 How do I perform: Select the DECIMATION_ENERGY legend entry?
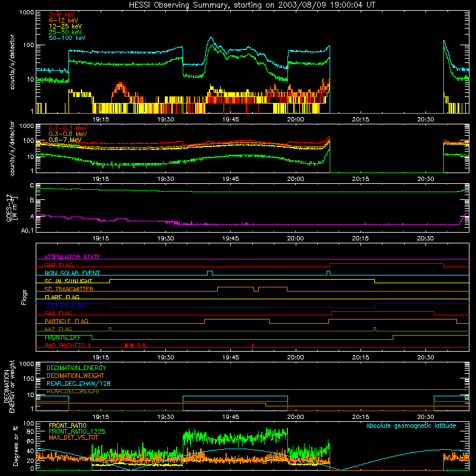click(76, 368)
